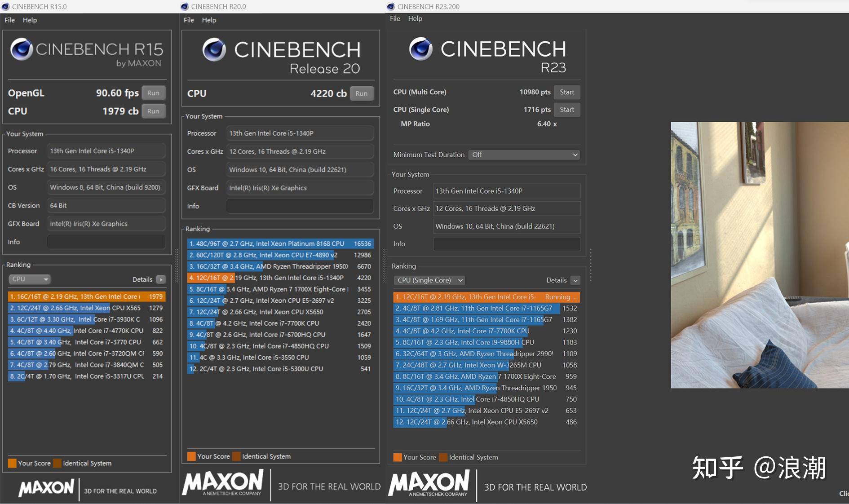This screenshot has height=504, width=849.
Task: Select the Core i9-9880H row scoring 1183
Action: point(486,342)
